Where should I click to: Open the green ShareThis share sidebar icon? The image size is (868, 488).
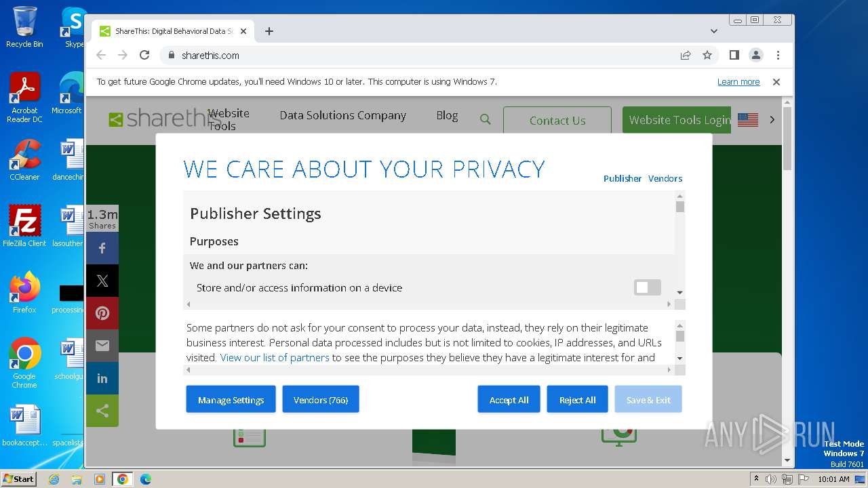click(x=102, y=411)
